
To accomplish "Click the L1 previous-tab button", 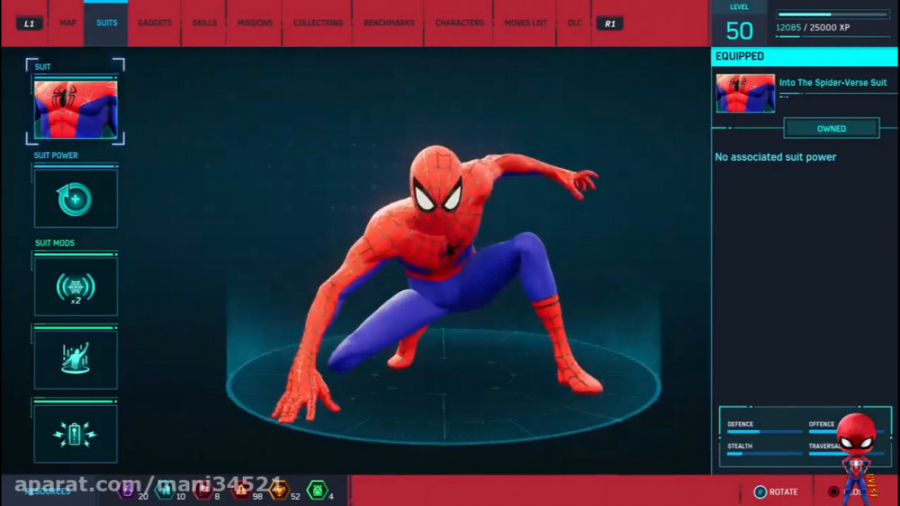I will click(x=29, y=24).
